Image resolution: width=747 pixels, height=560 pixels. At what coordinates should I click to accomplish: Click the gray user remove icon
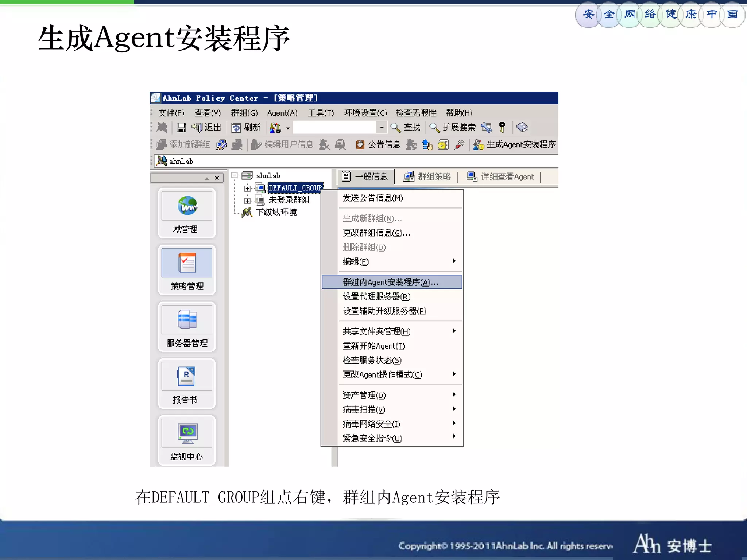324,145
